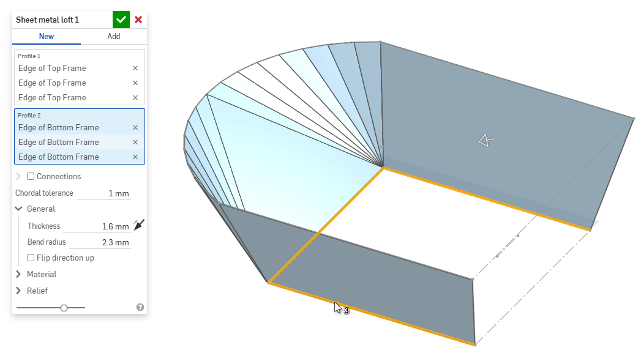Switch to the Add tab

point(114,37)
